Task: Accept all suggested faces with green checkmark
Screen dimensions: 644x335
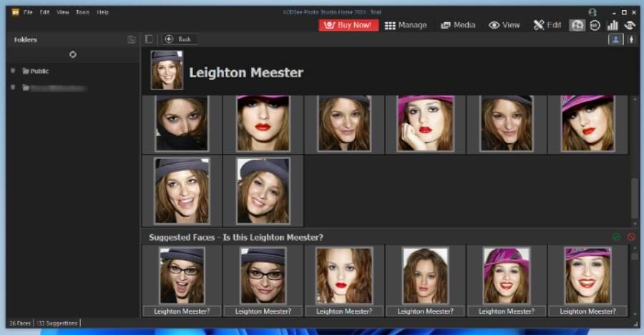Action: tap(616, 236)
